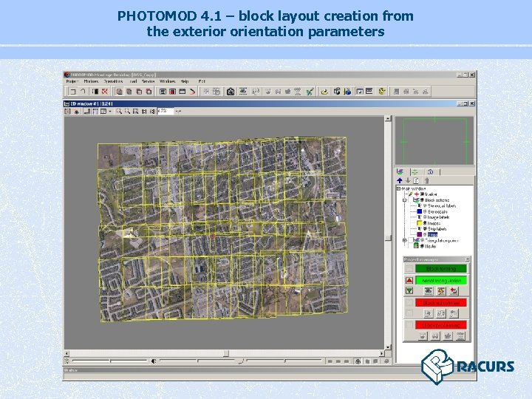Viewport: 532px width, 399px height.
Task: Click the red-arrow icon under Aerial triangulation
Action: click(x=454, y=291)
